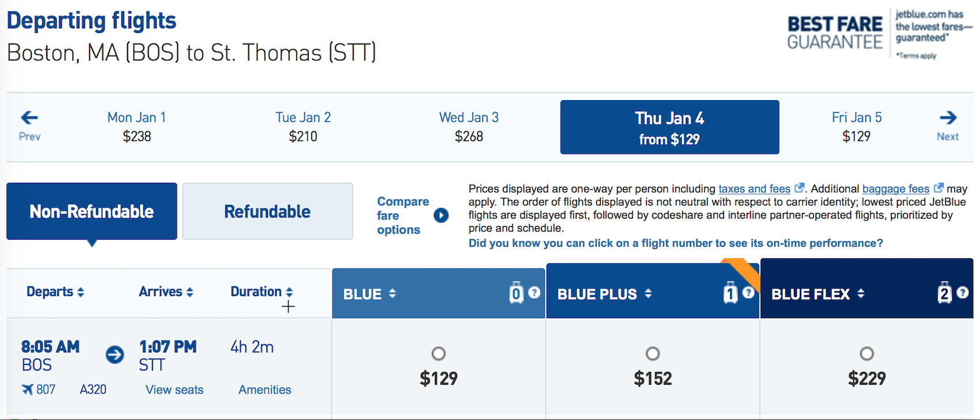Select the $152 Blue Plus radio button
Screen dimensions: 980x420
coord(652,353)
